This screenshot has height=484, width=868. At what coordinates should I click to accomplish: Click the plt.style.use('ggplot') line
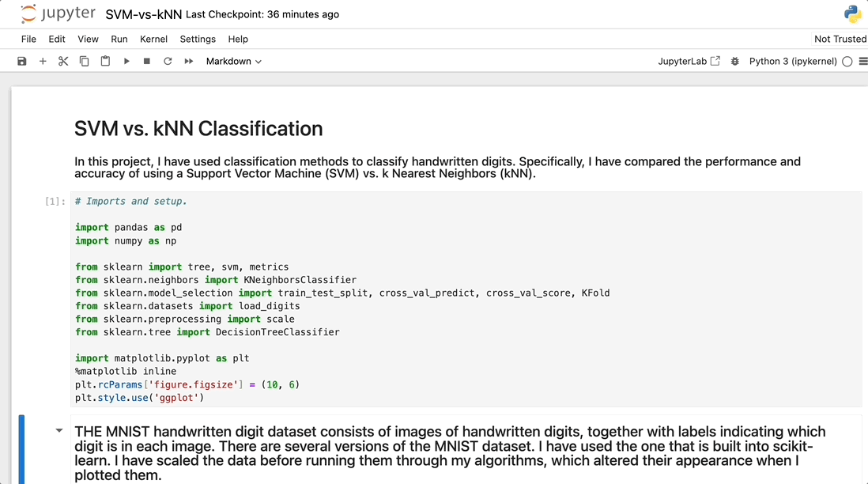click(139, 398)
